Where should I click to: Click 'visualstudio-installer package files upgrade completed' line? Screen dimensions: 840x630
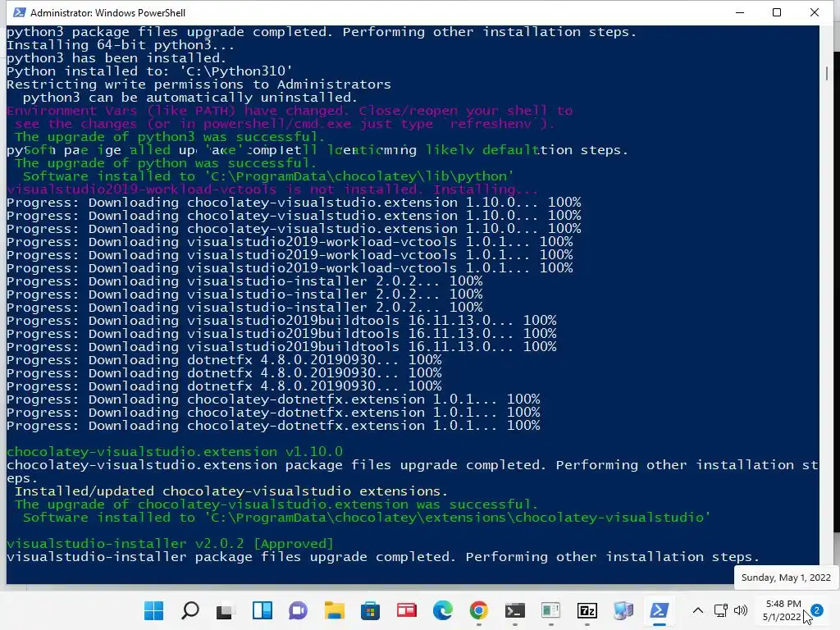[383, 557]
